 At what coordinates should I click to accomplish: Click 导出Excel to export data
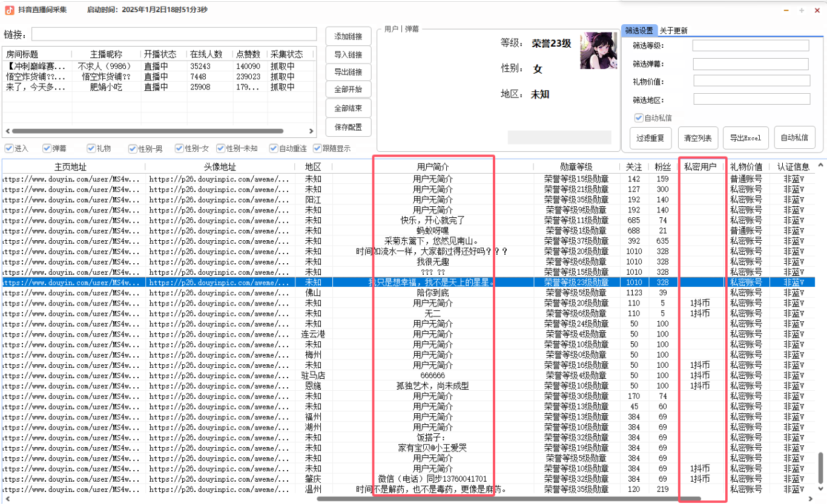[x=745, y=137]
